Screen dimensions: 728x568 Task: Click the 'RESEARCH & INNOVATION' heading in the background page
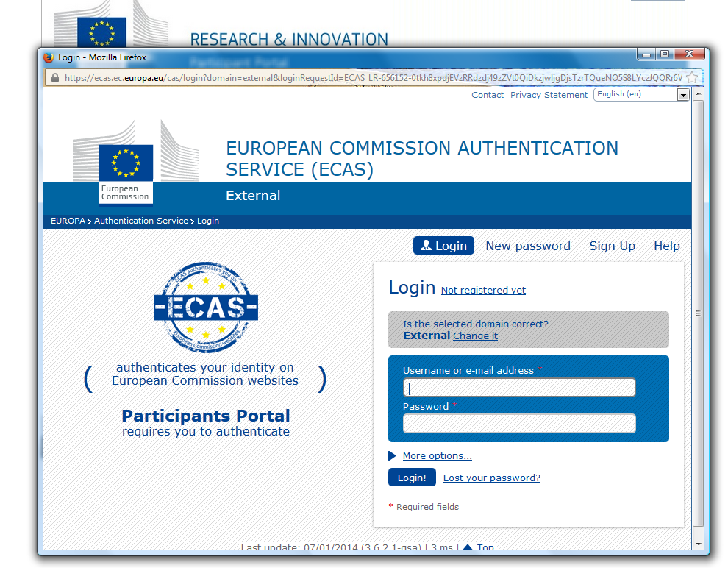(289, 40)
